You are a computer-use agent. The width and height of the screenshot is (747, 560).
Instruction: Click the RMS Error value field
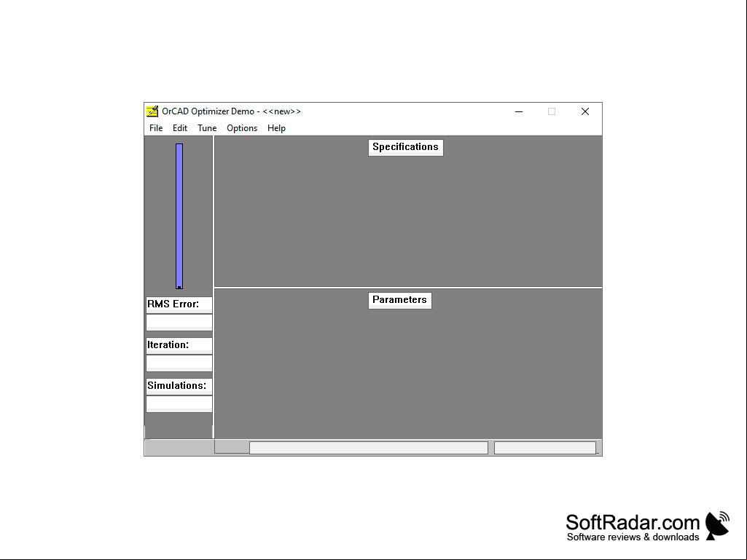(179, 323)
